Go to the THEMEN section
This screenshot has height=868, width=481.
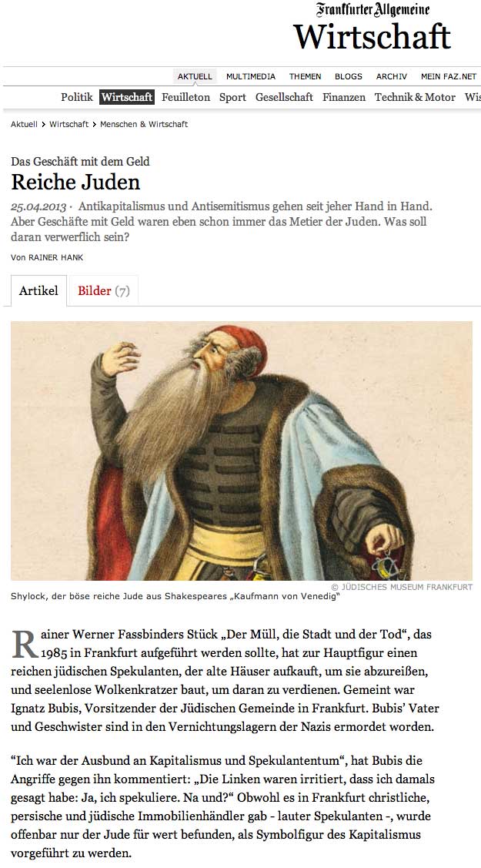click(306, 76)
